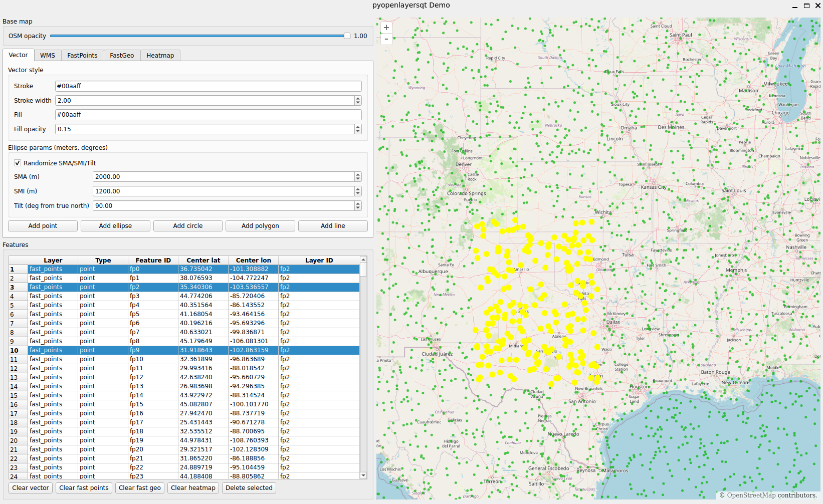Switch to the Vector tab
The height and width of the screenshot is (504, 823).
click(x=18, y=55)
